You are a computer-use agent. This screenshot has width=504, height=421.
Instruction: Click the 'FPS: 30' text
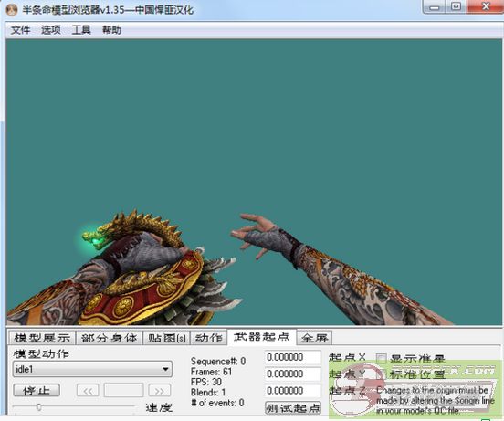(x=206, y=382)
